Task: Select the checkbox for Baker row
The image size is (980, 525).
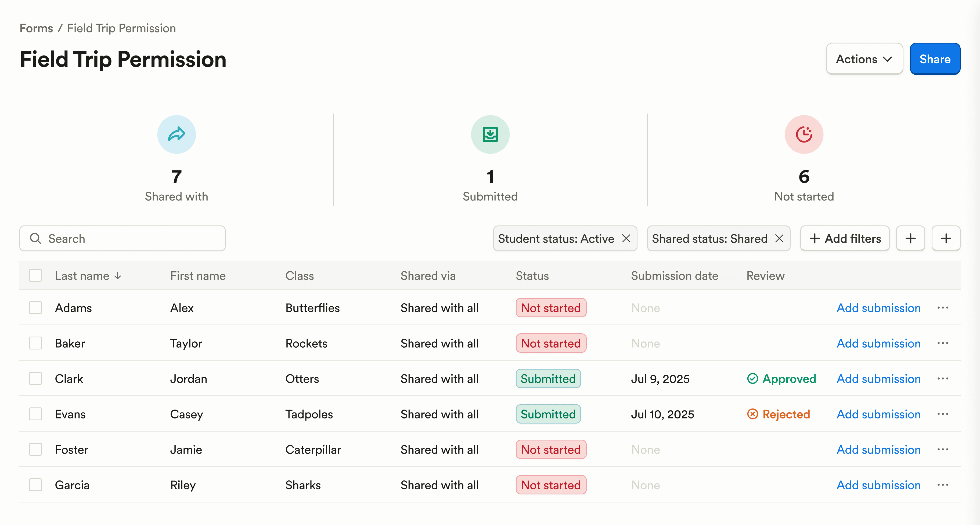Action: click(35, 343)
